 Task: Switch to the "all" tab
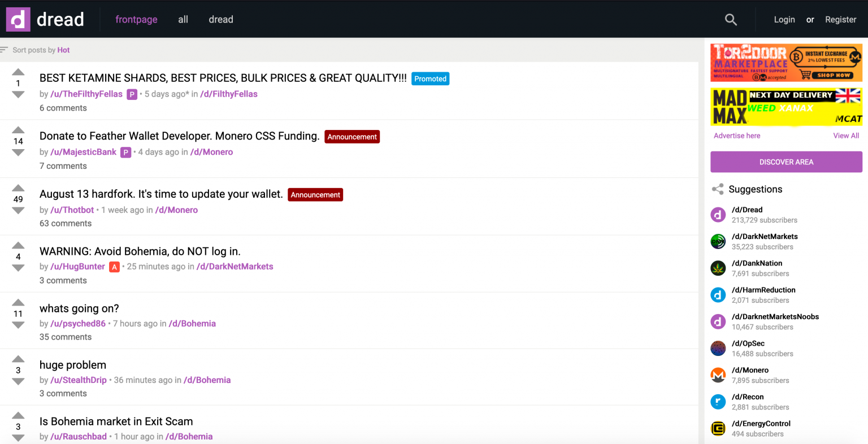[x=183, y=20]
